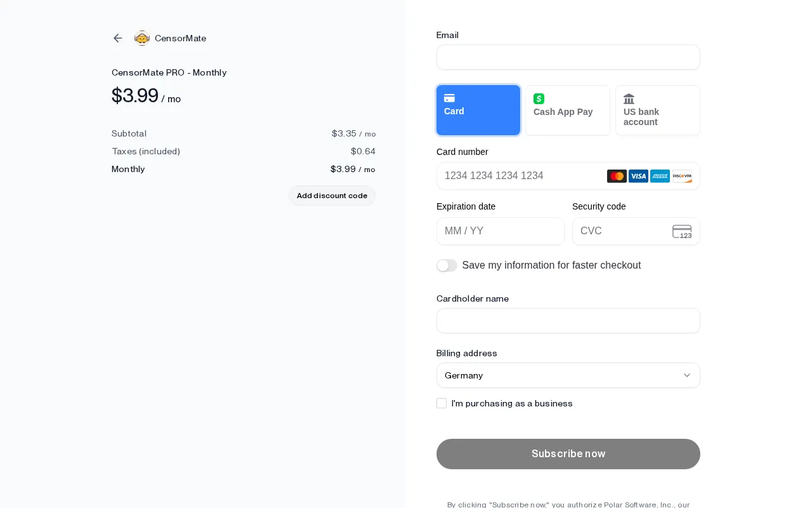Open the Germany billing country dropdown

(568, 375)
